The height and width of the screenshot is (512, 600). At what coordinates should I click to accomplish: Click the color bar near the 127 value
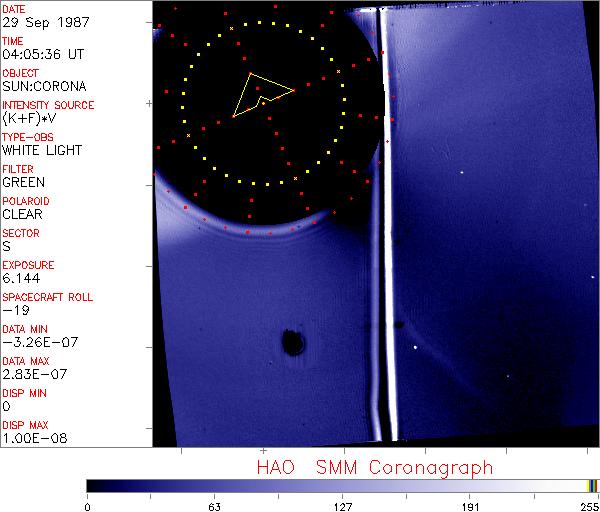[x=343, y=486]
